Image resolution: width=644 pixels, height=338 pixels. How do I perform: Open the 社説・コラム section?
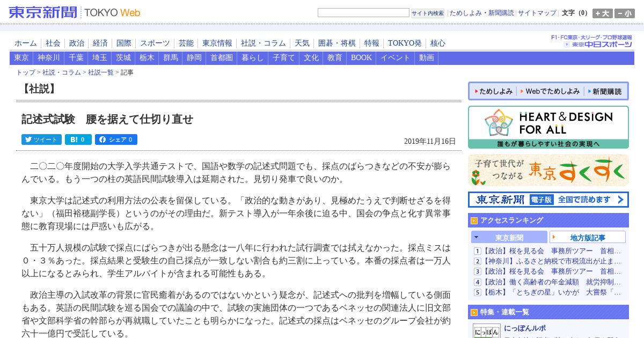click(x=264, y=43)
